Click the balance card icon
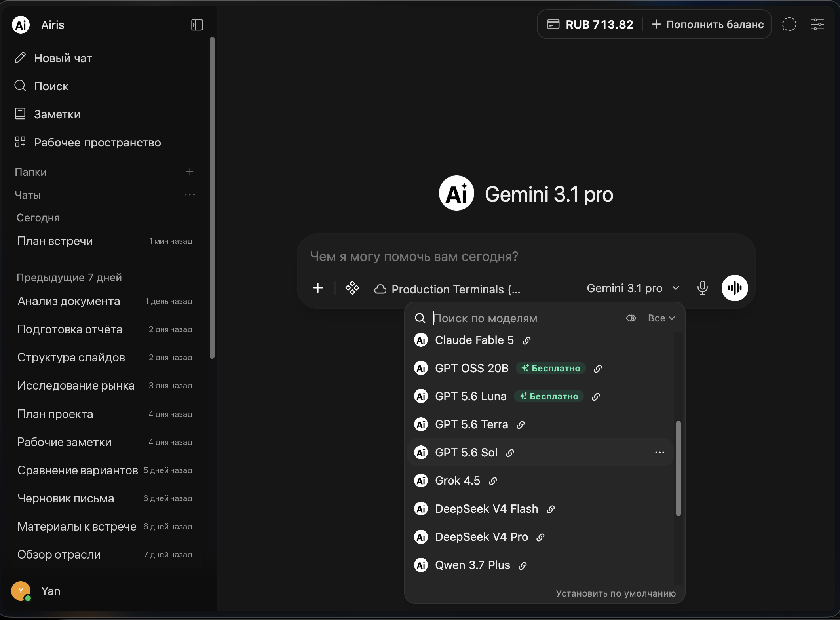The image size is (840, 620). pos(553,24)
